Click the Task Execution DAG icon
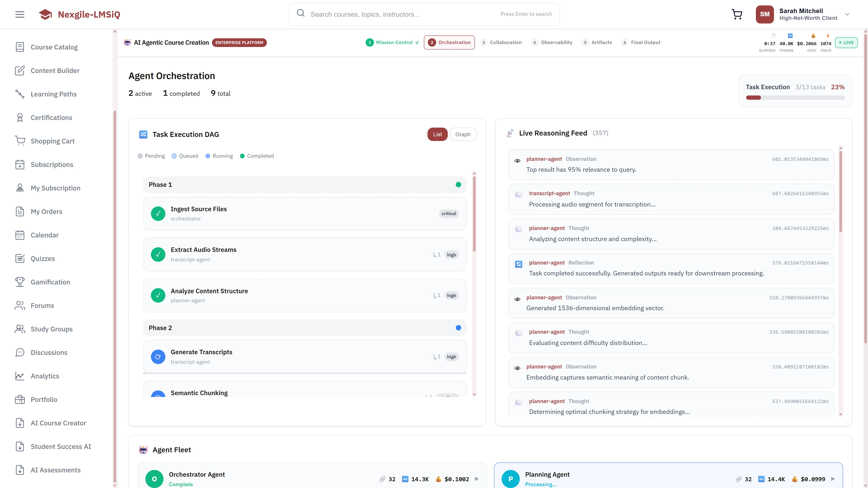Screen dimensions: 868x488 143,134
